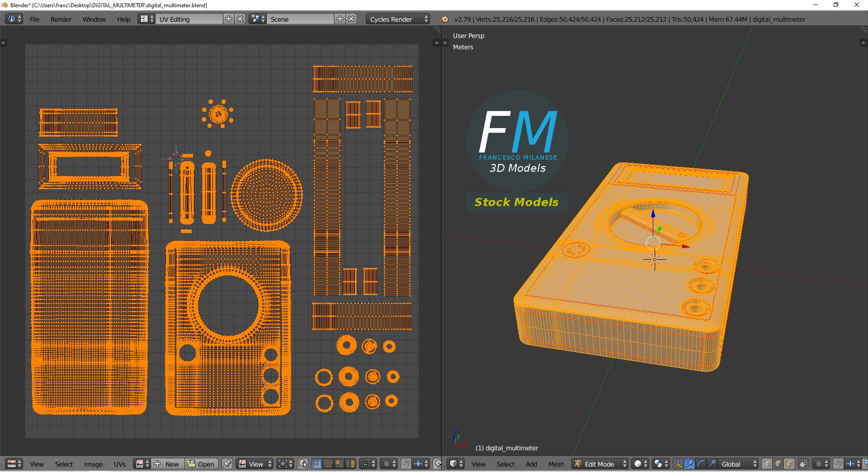Enable UV island selection mode
The height and width of the screenshot is (472, 868).
tap(350, 464)
